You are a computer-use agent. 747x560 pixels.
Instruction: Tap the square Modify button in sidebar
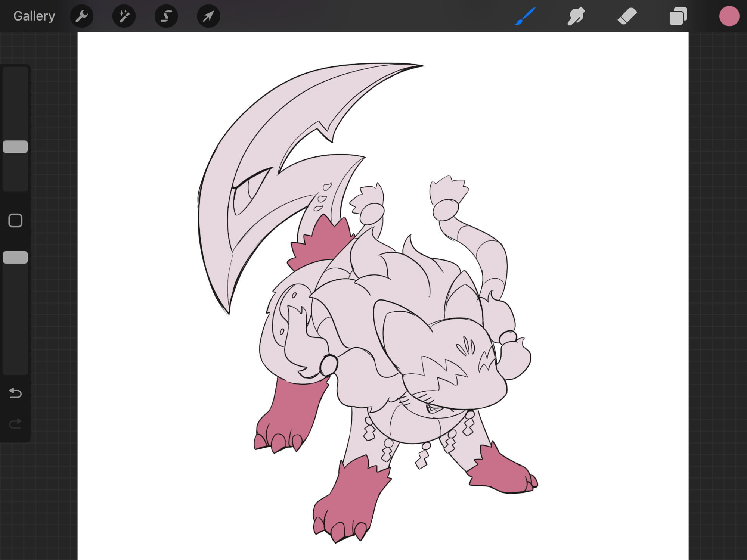click(15, 221)
